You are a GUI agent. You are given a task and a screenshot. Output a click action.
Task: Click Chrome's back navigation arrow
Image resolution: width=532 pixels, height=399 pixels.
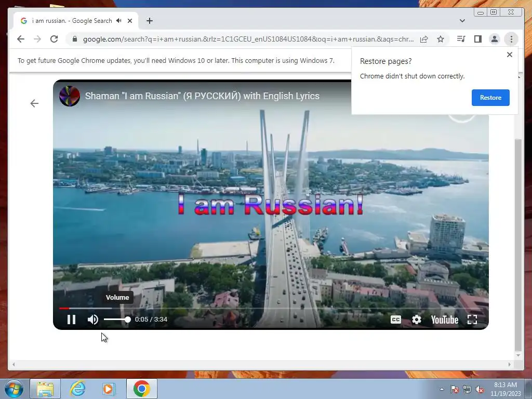(21, 39)
